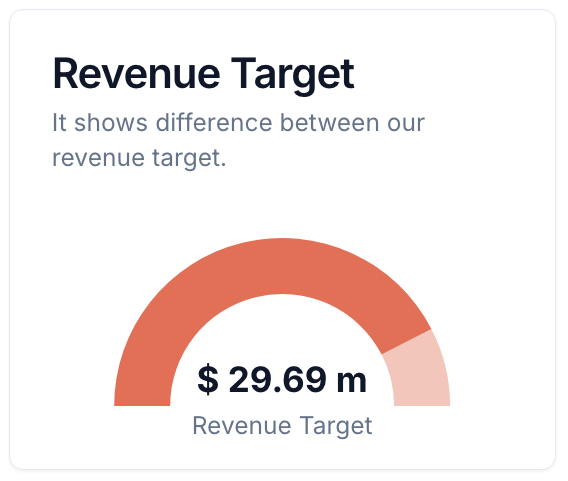Screen dimensions: 568x481
Task: Select the $ 29.69 m value
Action: coord(282,379)
